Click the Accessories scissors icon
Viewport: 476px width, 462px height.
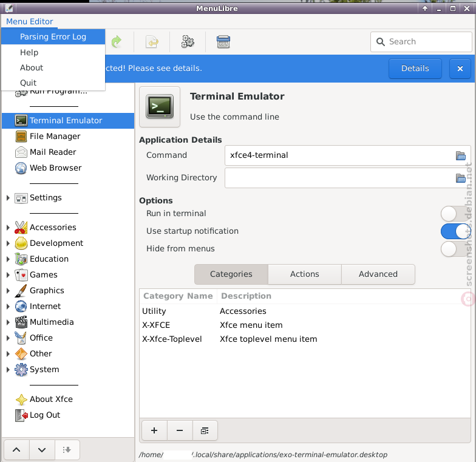(x=21, y=227)
